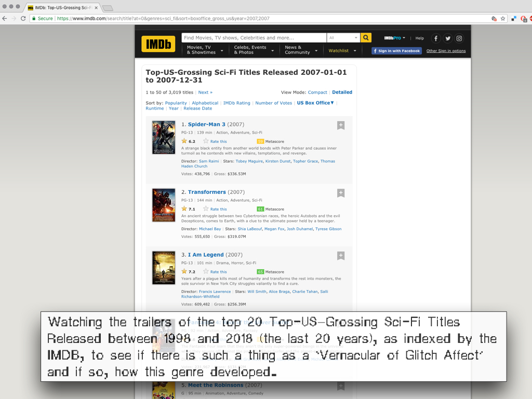532x399 pixels.
Task: Click Transformers poster thumbnail
Action: [164, 205]
